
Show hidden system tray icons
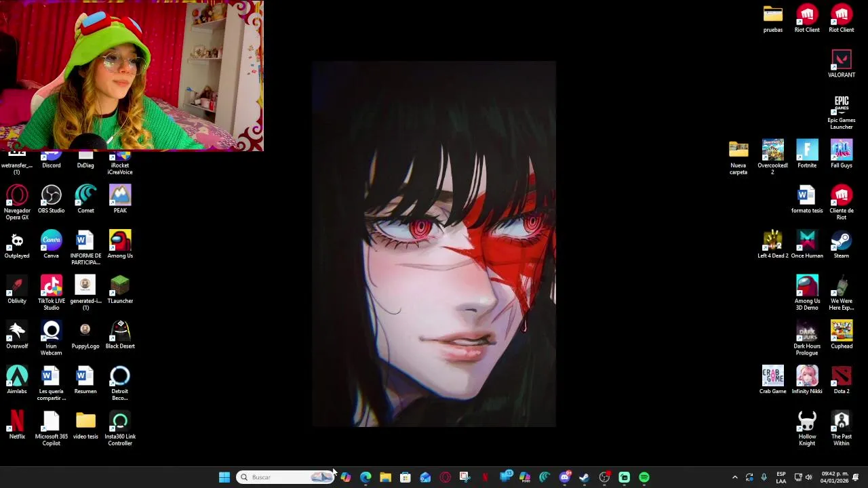(734, 477)
